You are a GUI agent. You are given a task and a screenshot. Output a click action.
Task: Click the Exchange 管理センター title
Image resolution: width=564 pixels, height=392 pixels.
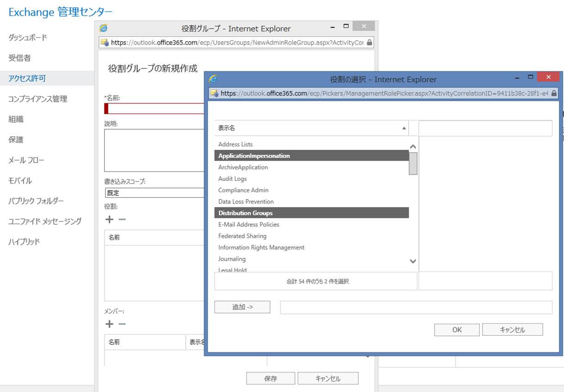[x=61, y=12]
